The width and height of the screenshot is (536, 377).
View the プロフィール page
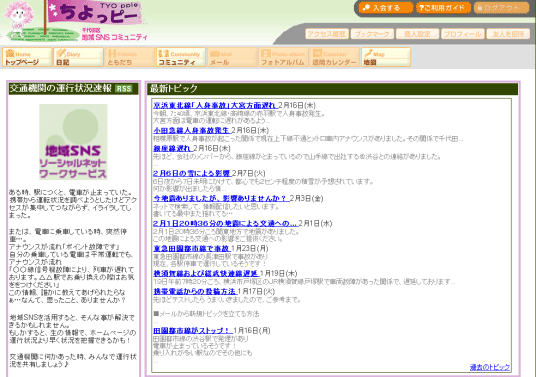click(x=463, y=34)
